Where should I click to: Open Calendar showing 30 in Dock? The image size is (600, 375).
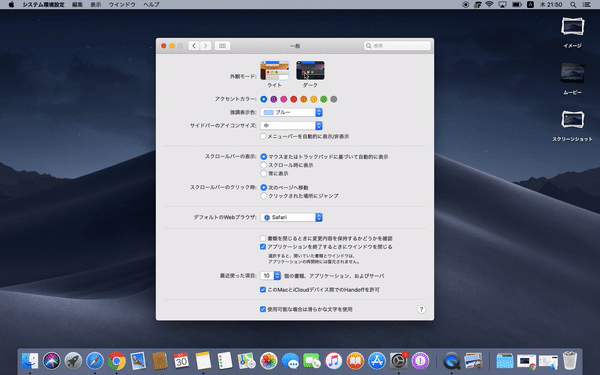click(181, 361)
